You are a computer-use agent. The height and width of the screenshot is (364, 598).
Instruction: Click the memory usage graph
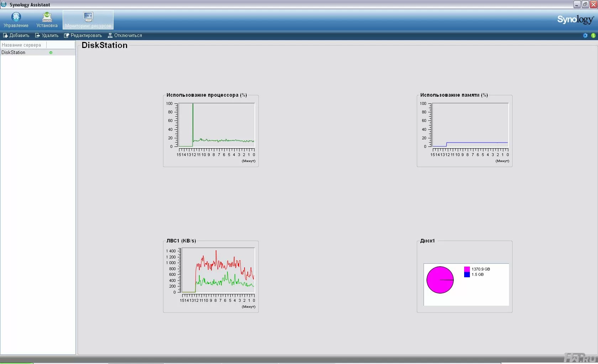(x=470, y=125)
